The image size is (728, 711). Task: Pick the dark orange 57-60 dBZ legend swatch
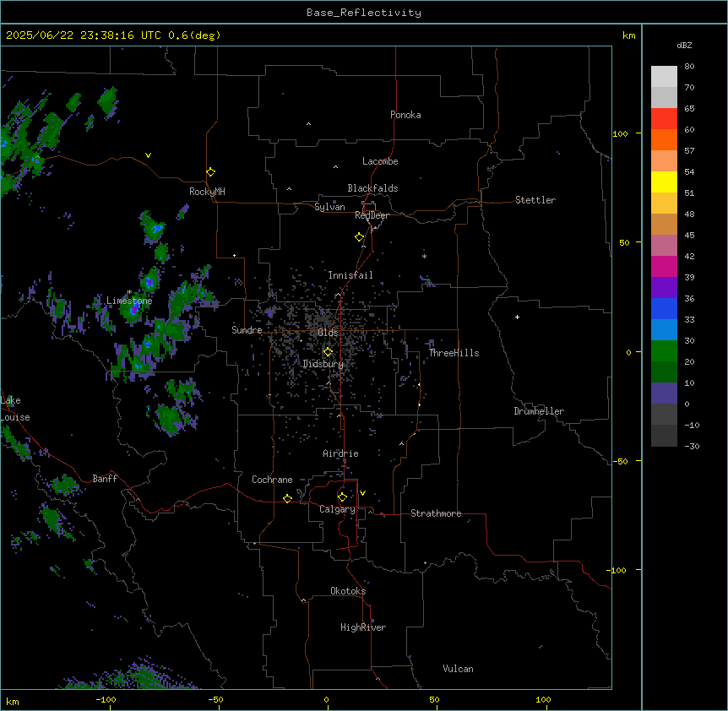[x=664, y=140]
